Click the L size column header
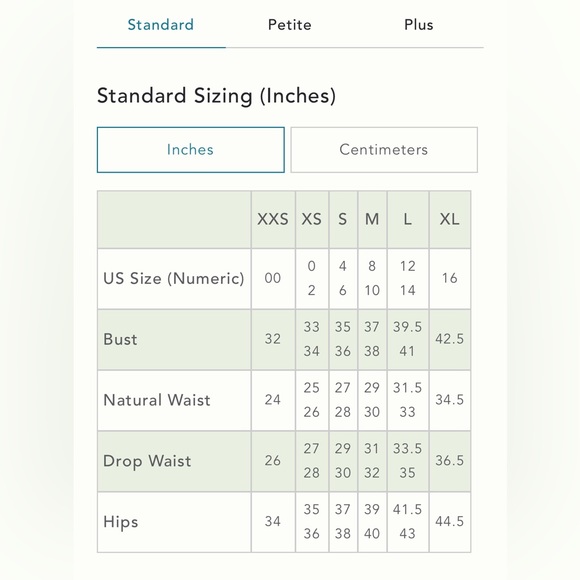The width and height of the screenshot is (580, 580). (x=408, y=219)
